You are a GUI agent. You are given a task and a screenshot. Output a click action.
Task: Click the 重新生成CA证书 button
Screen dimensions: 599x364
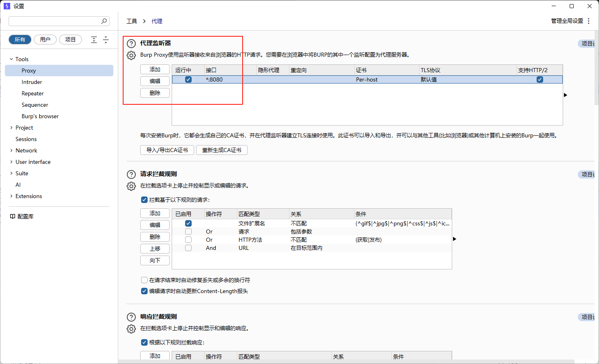point(221,150)
